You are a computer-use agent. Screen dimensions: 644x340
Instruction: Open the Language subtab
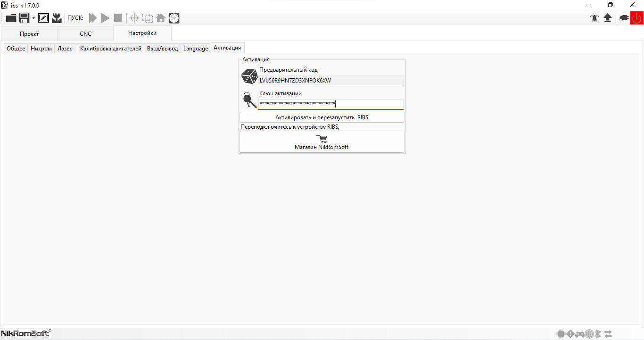[x=196, y=49]
